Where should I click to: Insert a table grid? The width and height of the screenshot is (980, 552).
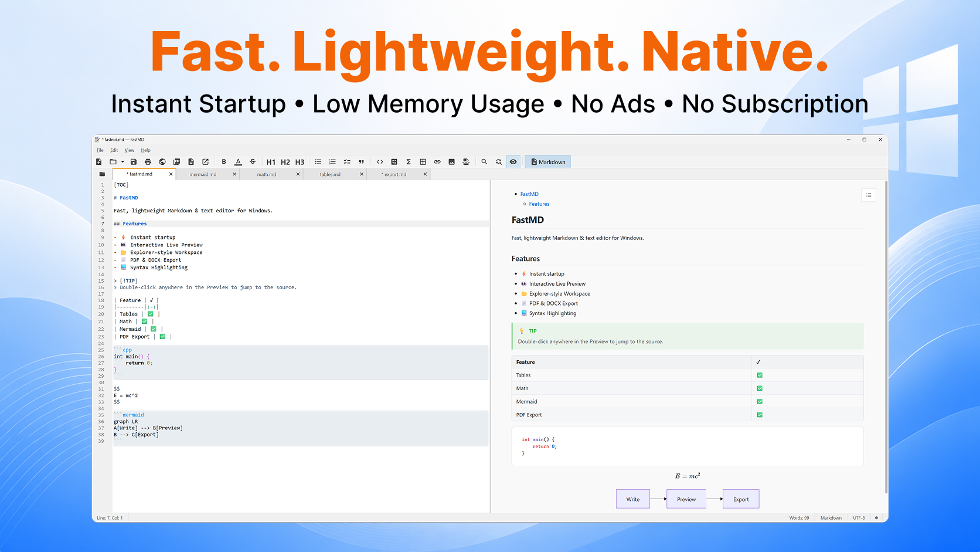click(423, 162)
